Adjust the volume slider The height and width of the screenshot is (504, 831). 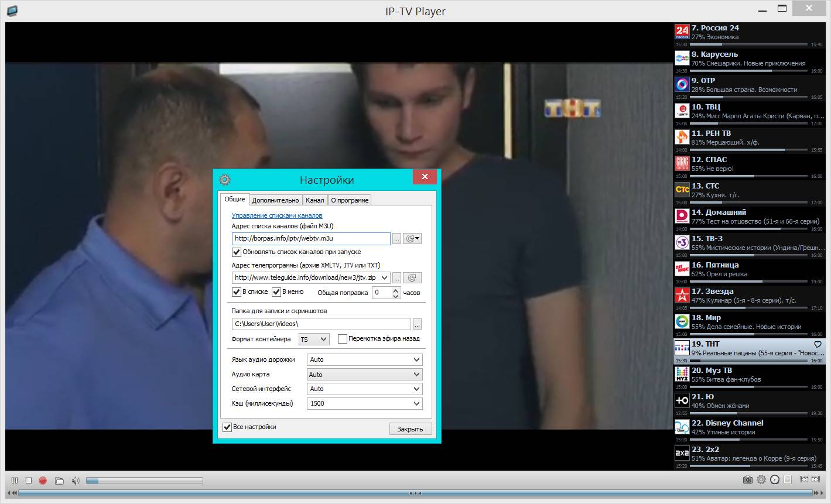coord(144,481)
